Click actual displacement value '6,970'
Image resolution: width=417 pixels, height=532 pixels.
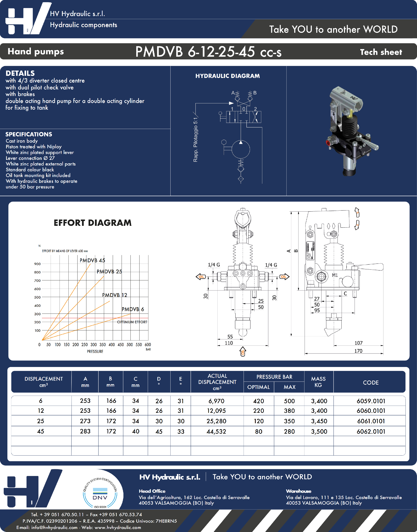pyautogui.click(x=216, y=401)
